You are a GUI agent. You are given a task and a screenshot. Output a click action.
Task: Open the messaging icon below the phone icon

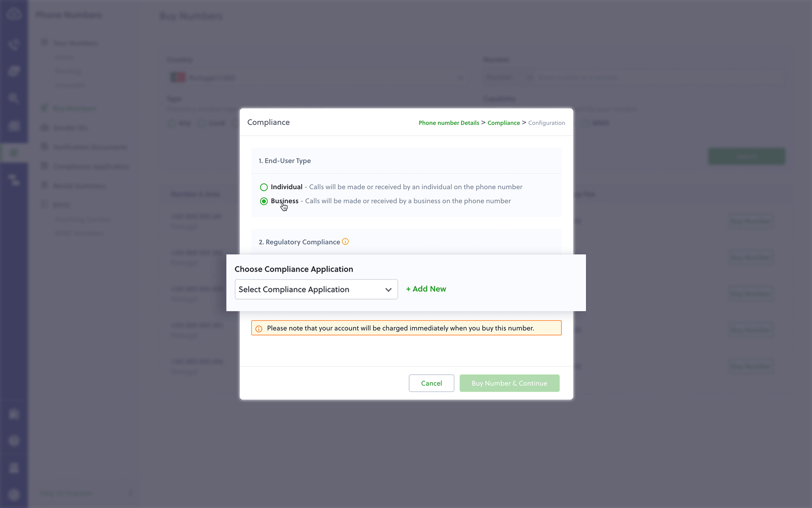[x=14, y=71]
